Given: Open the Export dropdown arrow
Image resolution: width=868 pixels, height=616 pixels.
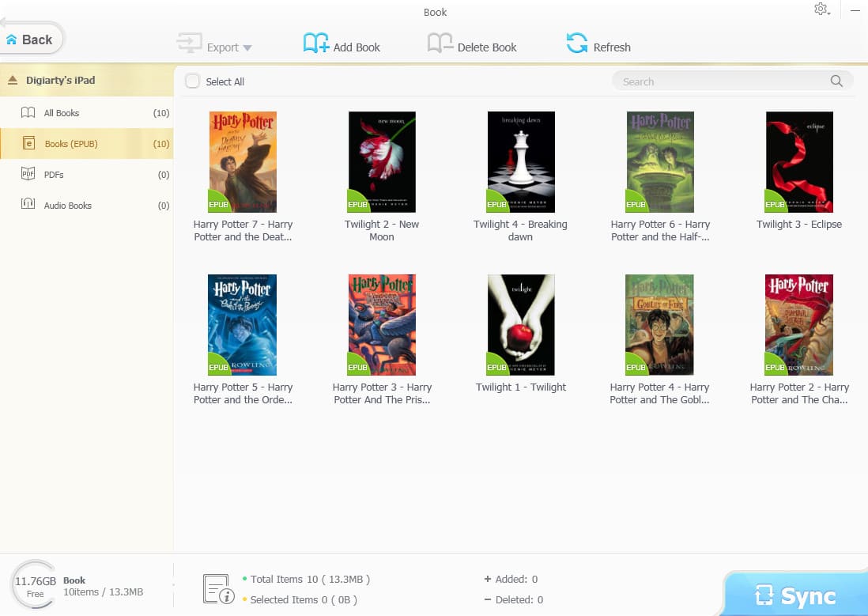Looking at the screenshot, I should [x=247, y=48].
